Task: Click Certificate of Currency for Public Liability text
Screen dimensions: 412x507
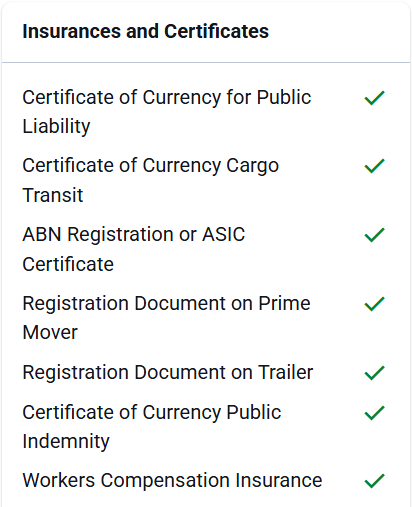Action: tap(167, 112)
